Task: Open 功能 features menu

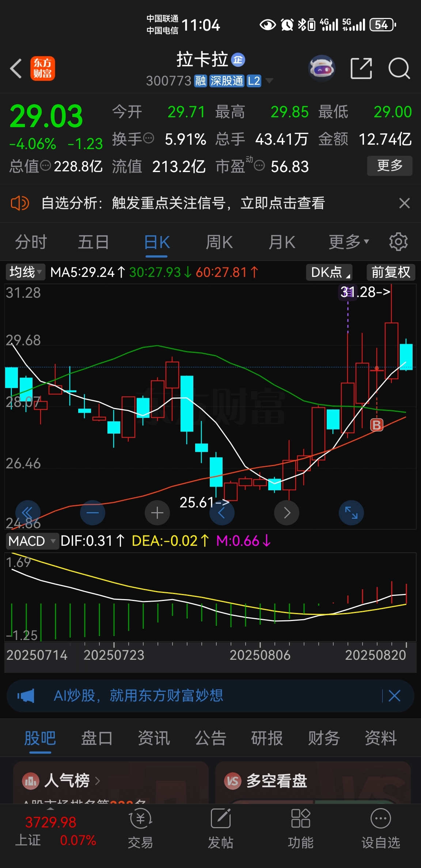Action: click(300, 829)
